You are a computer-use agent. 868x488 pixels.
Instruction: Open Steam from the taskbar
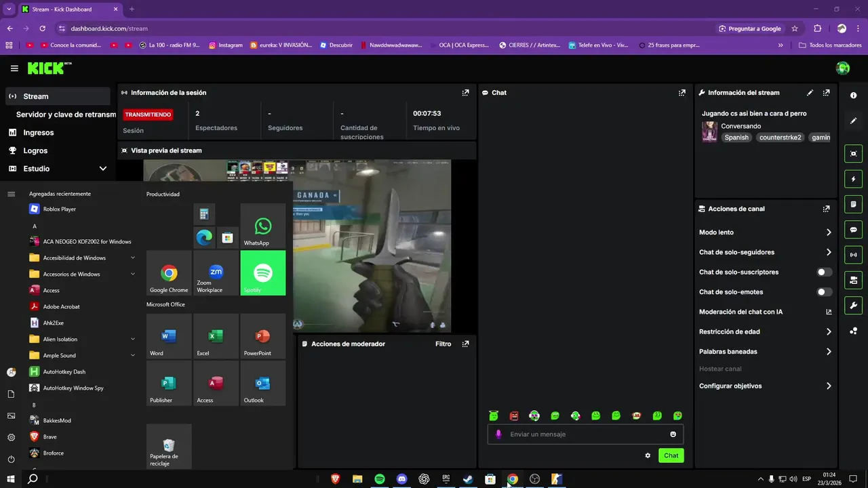click(x=468, y=479)
